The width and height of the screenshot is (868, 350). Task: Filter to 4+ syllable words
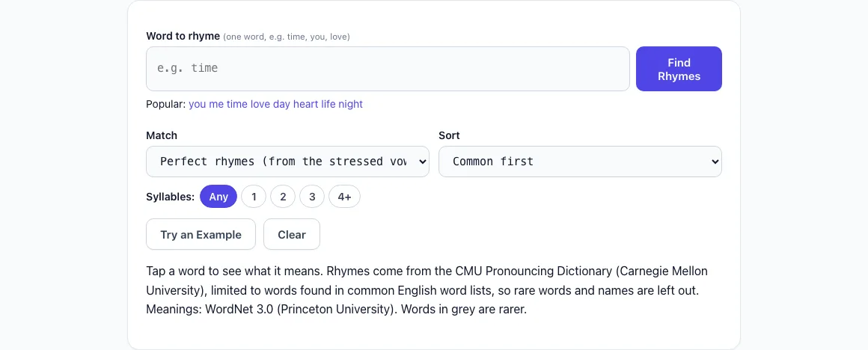coord(344,197)
